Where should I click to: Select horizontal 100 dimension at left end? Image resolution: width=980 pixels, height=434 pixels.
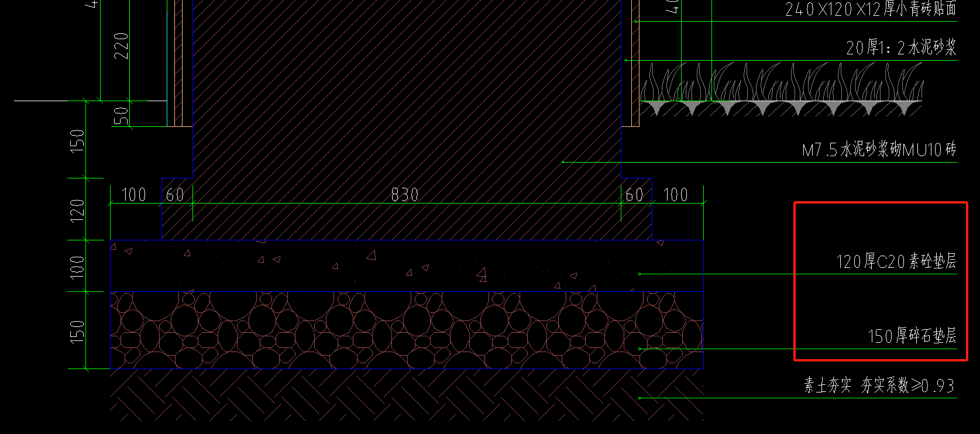133,195
